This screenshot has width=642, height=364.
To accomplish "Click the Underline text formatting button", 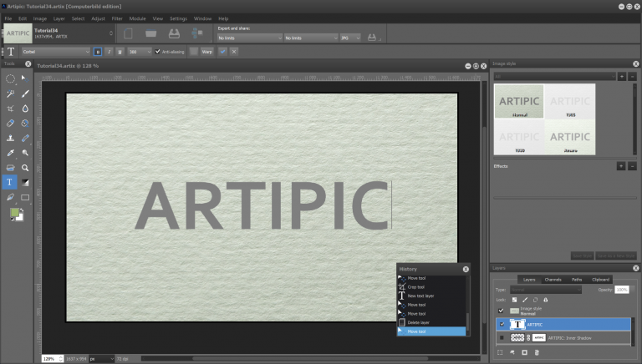I will pos(120,51).
